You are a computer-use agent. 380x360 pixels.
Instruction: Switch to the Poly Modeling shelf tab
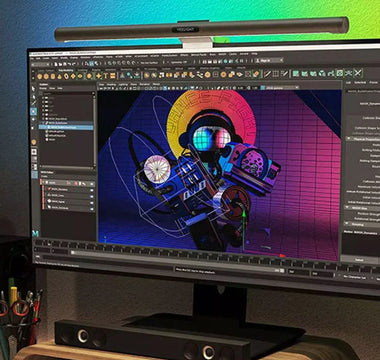click(x=66, y=70)
